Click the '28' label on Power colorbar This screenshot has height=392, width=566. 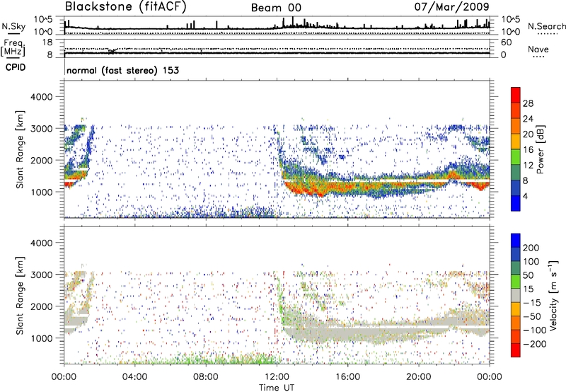coord(528,103)
